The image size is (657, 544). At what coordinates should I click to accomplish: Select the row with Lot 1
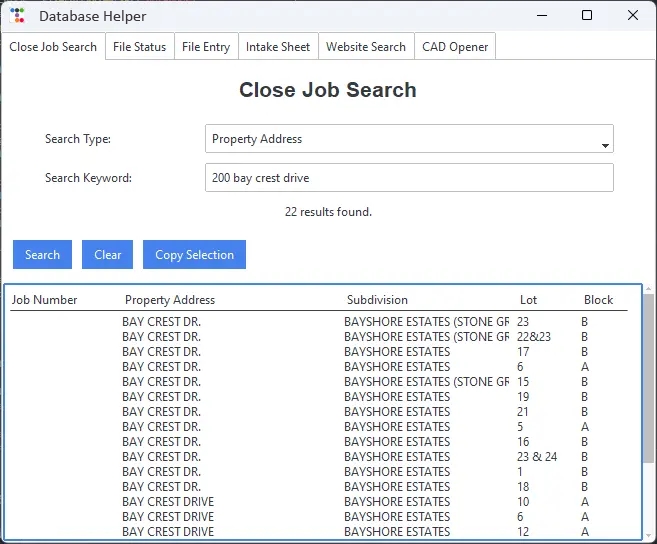click(318, 471)
